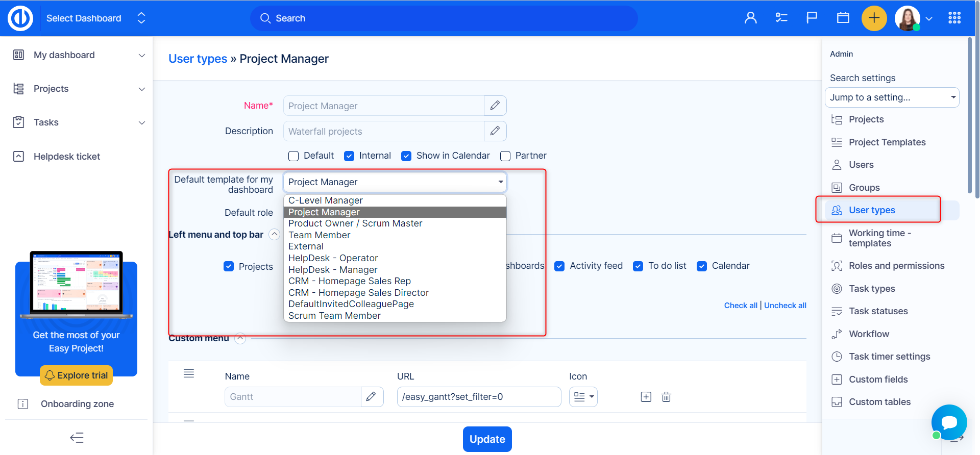Enable the Default checkbox
The height and width of the screenshot is (455, 980).
[293, 156]
